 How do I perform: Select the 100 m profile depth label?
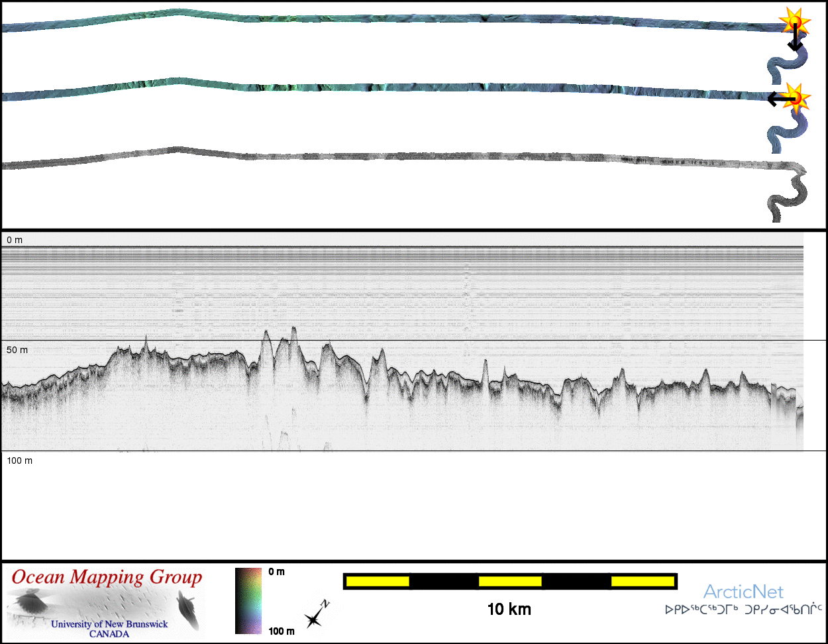[20, 460]
